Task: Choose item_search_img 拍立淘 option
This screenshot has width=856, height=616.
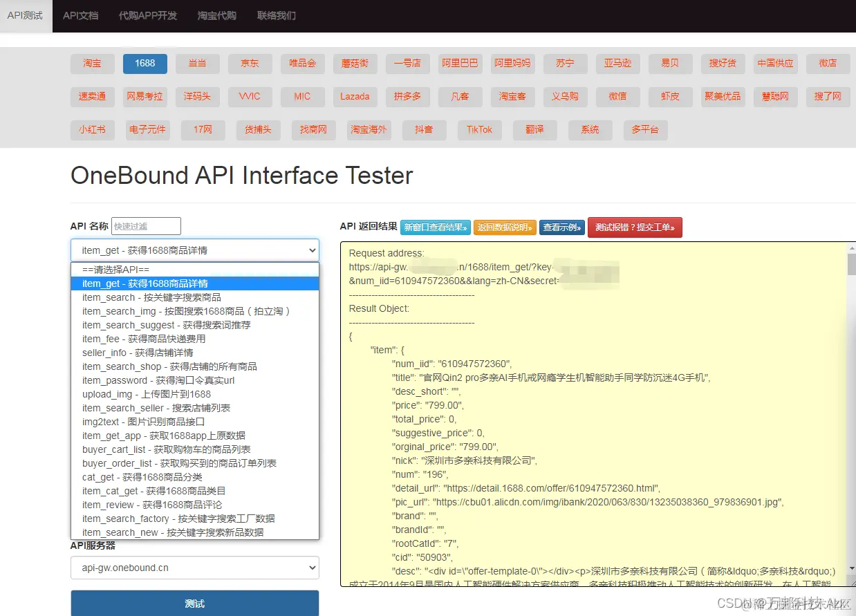Action: coord(195,311)
